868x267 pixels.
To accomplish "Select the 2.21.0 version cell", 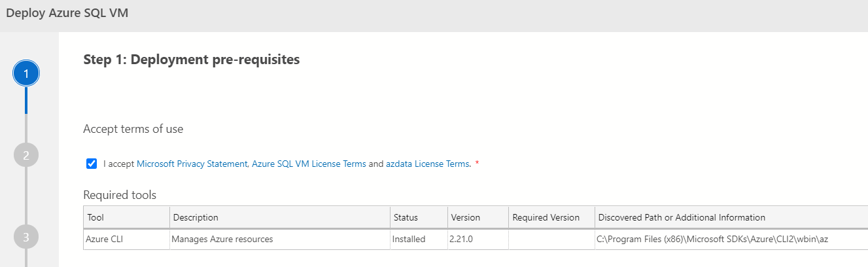I will coord(461,240).
